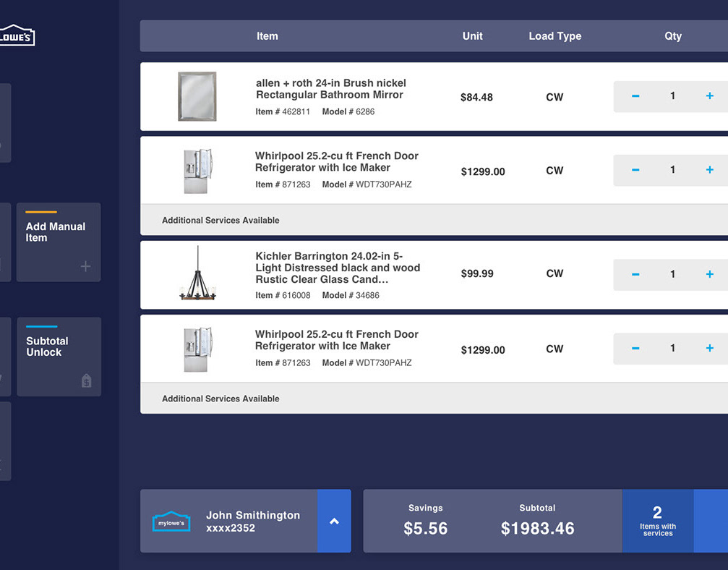Click the $99.99 unit price
Screen dimensions: 728x570
477,273
